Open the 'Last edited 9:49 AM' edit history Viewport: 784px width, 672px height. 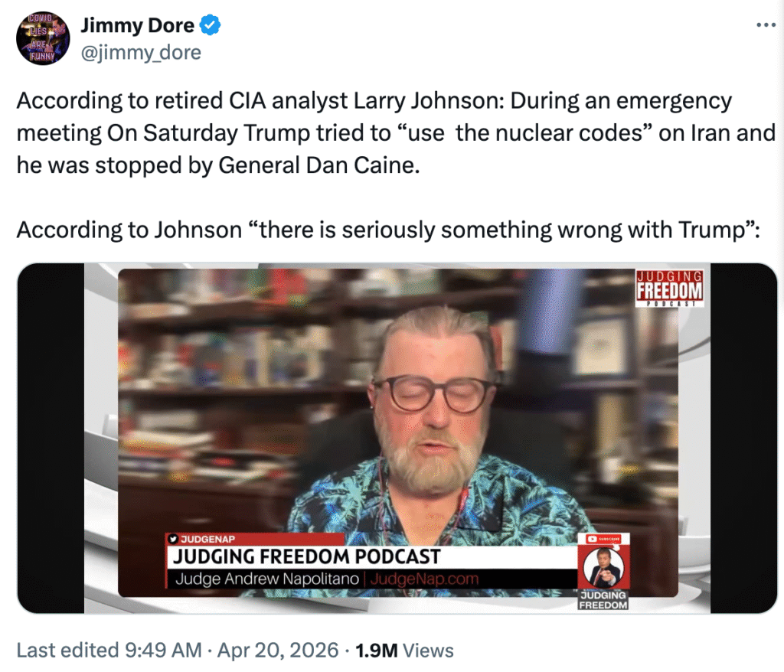109,651
